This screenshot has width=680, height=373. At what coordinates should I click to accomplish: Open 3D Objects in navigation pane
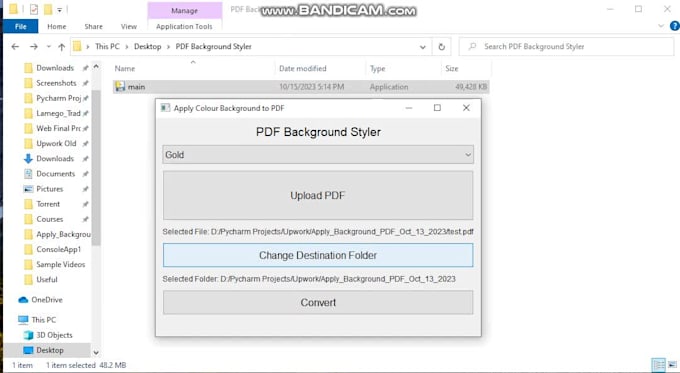click(x=54, y=335)
